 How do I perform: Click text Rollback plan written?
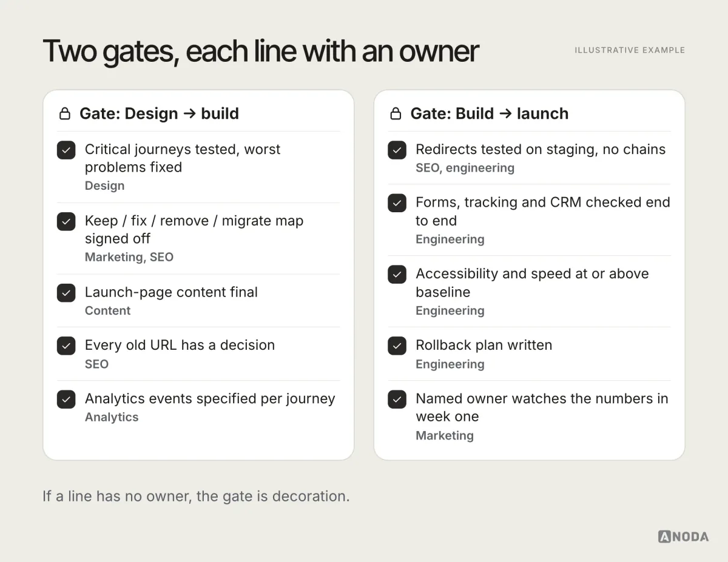coord(484,345)
